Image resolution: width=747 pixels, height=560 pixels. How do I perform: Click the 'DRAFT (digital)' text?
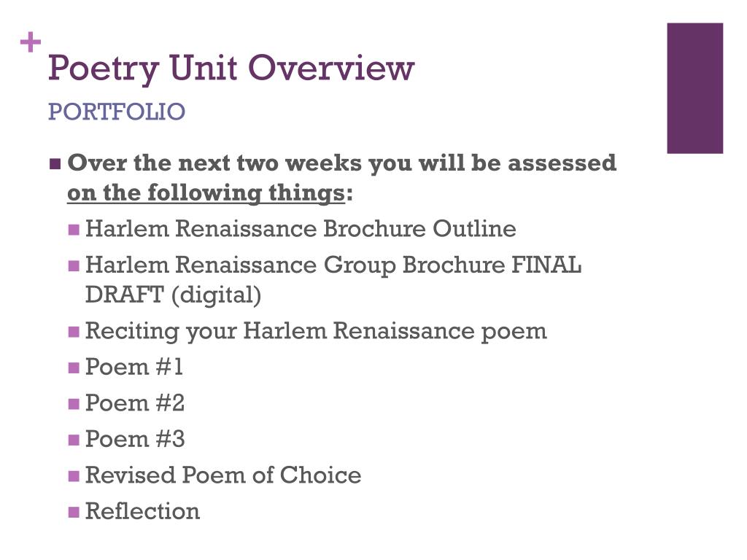point(173,295)
